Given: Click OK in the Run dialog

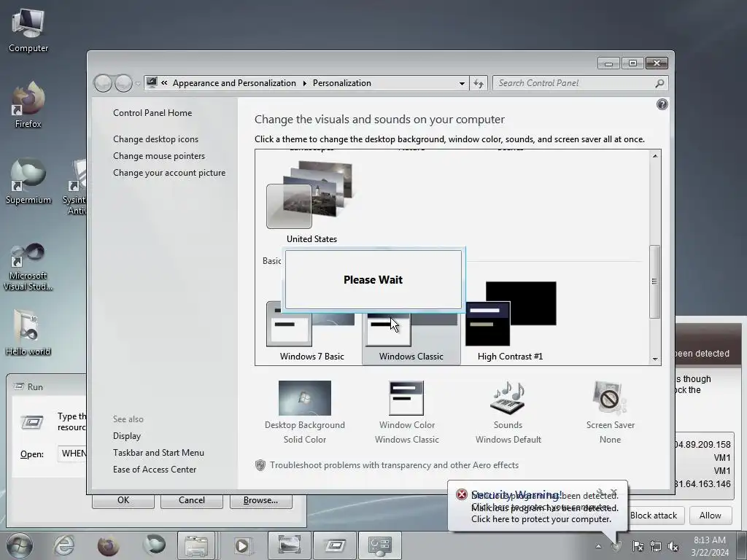Looking at the screenshot, I should point(123,500).
